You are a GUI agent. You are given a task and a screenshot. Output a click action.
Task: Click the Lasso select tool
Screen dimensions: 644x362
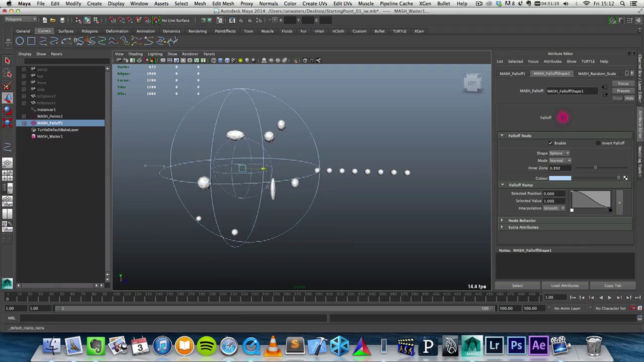[x=7, y=73]
